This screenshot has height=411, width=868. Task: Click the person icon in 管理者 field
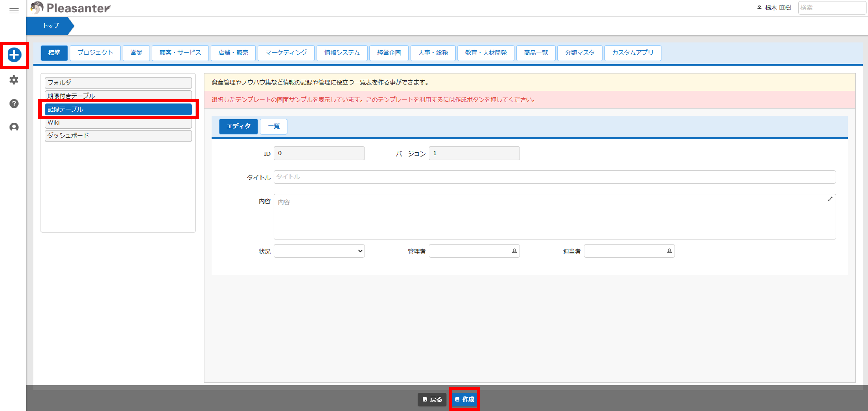[514, 251]
